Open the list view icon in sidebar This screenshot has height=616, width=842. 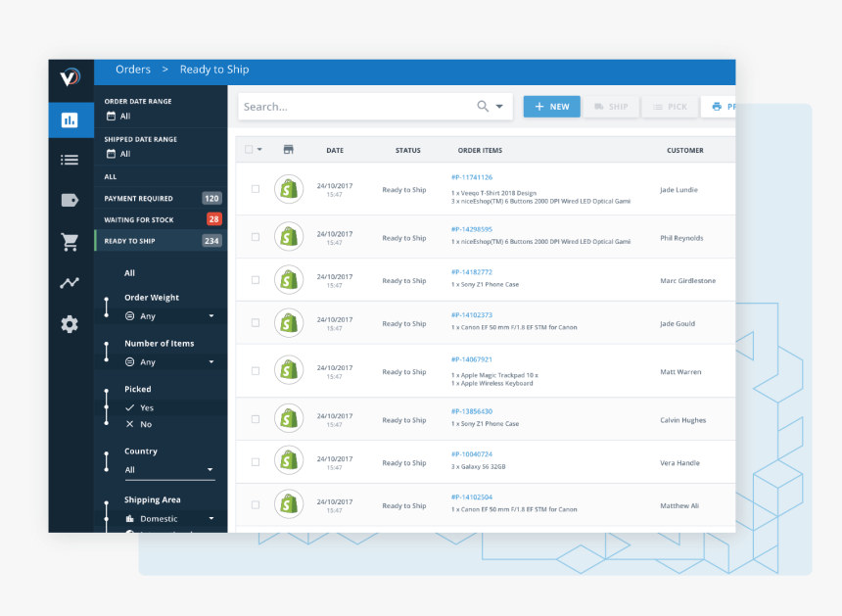click(70, 160)
